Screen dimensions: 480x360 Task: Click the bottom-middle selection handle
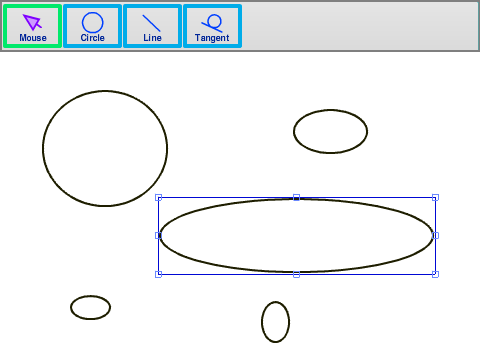tap(296, 274)
